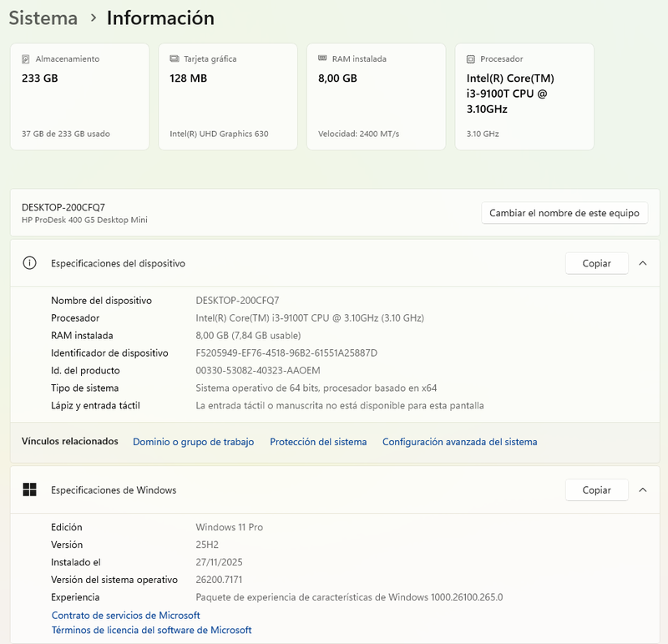
Task: Open the Tarjeta gráfica 128 MB card
Action: [x=228, y=96]
